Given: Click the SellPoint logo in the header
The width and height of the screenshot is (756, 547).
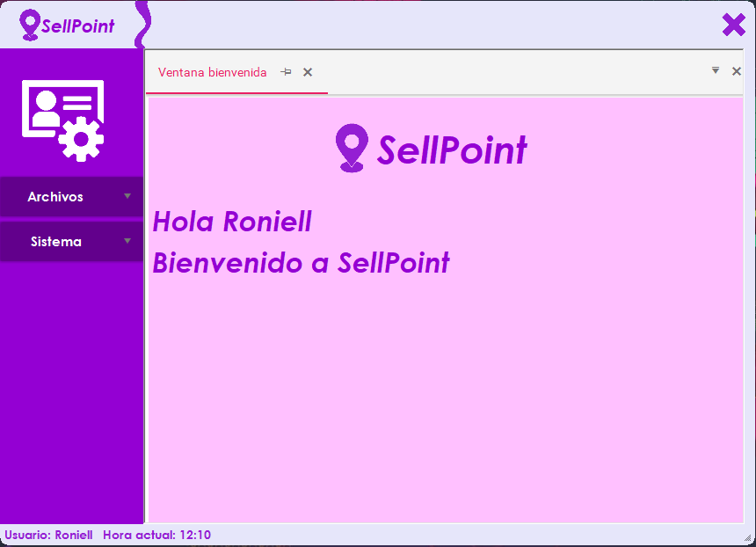Looking at the screenshot, I should click(x=67, y=26).
